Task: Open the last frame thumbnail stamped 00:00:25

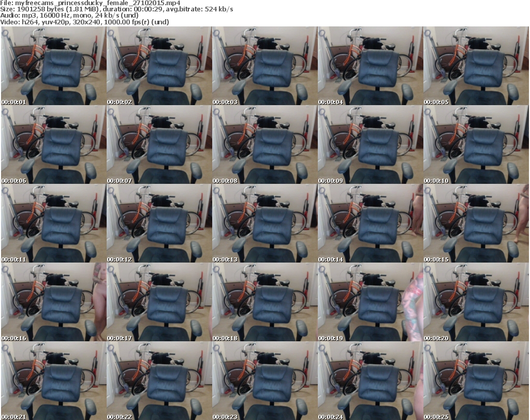Action: tap(476, 381)
